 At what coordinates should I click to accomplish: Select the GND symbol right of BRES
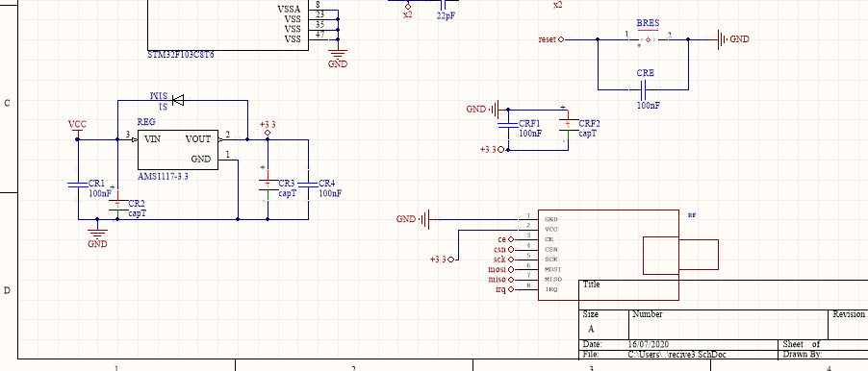click(x=733, y=39)
